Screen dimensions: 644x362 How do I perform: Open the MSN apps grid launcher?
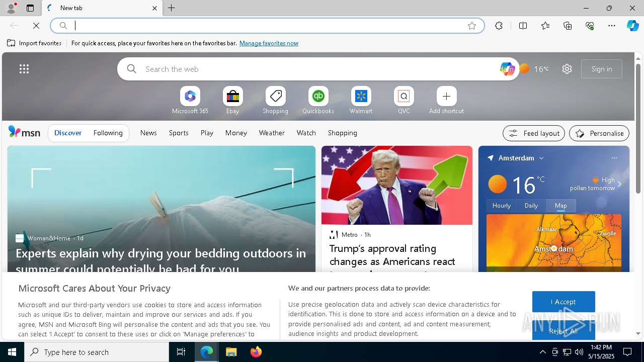[x=24, y=69]
